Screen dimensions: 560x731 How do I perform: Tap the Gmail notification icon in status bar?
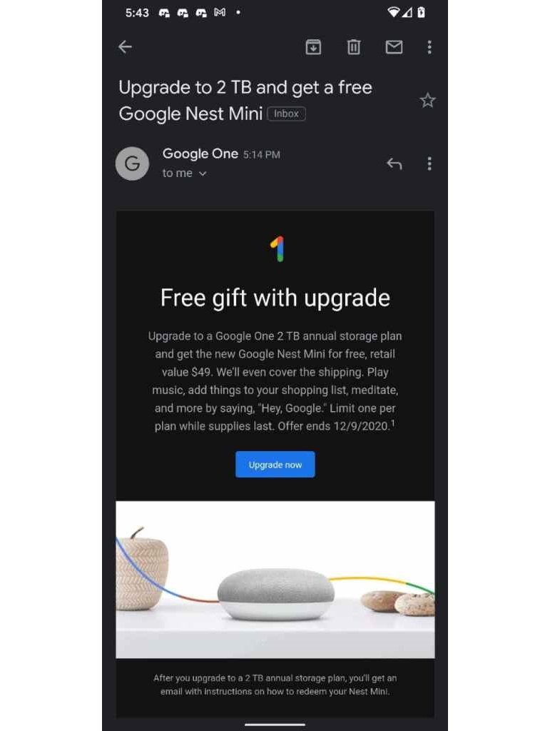pos(220,13)
